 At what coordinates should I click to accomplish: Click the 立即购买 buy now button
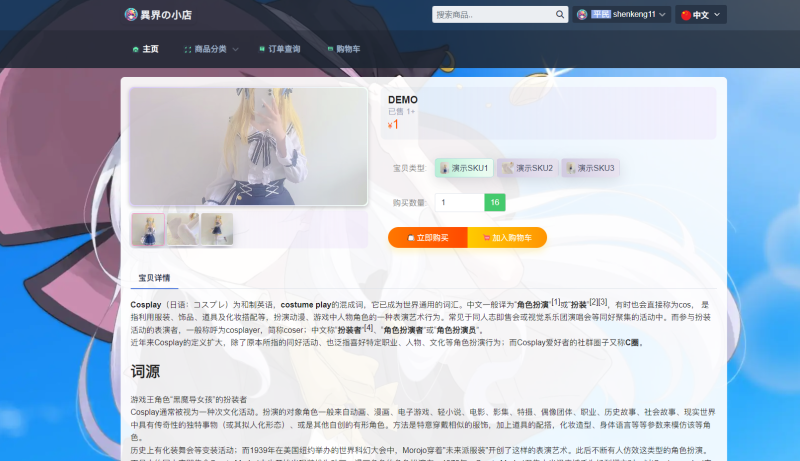(428, 238)
